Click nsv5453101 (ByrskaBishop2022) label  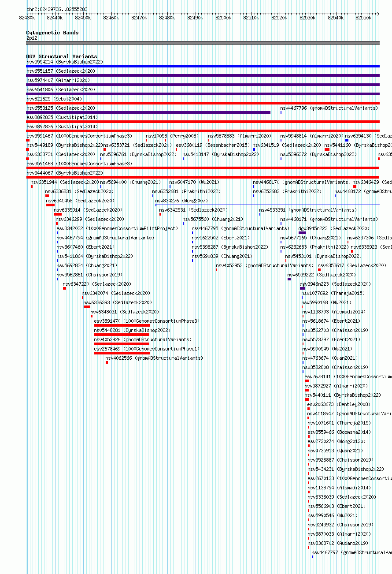(323, 257)
